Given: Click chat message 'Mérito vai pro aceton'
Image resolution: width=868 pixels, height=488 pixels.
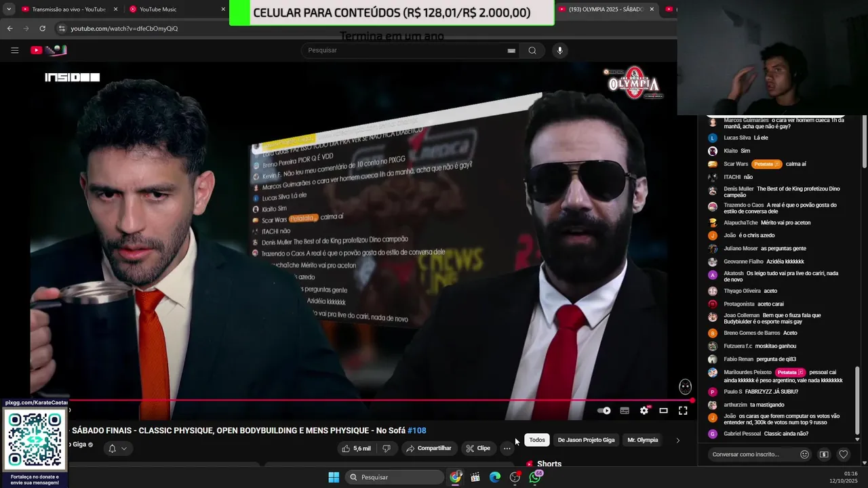Looking at the screenshot, I should pyautogui.click(x=785, y=222).
